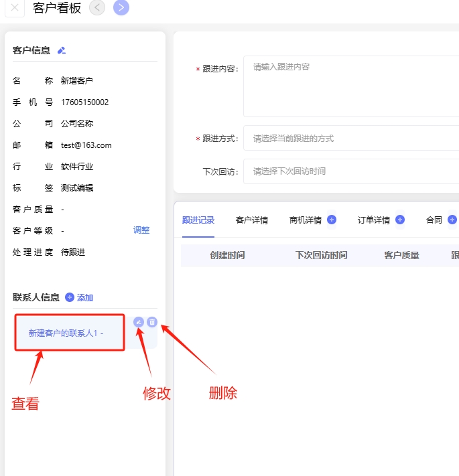459x476 pixels.
Task: Add a new 商机 via plus icon
Action: point(332,220)
